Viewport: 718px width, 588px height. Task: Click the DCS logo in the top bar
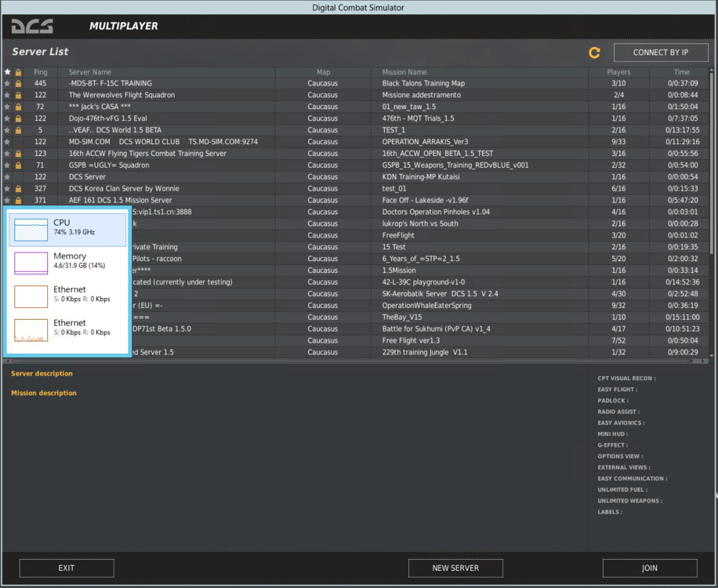(x=31, y=25)
